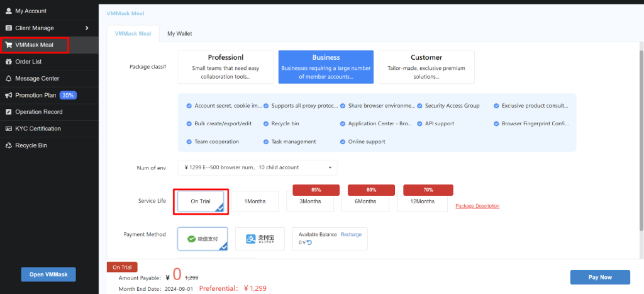Choose the On Trial service life
Screen dimensions: 644x294
pyautogui.click(x=201, y=201)
